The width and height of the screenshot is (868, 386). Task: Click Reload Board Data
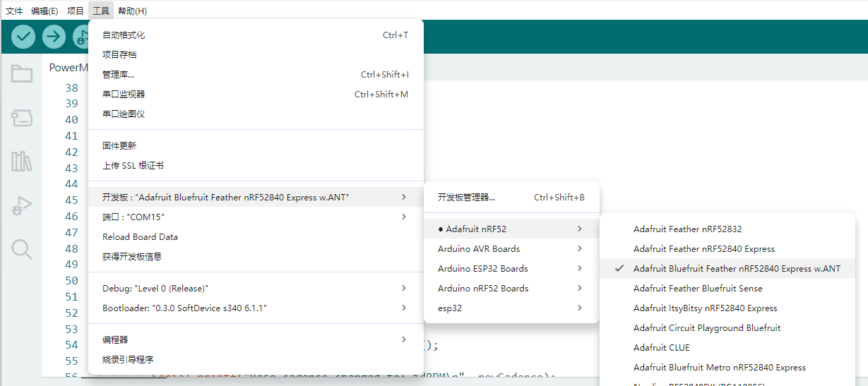point(140,237)
